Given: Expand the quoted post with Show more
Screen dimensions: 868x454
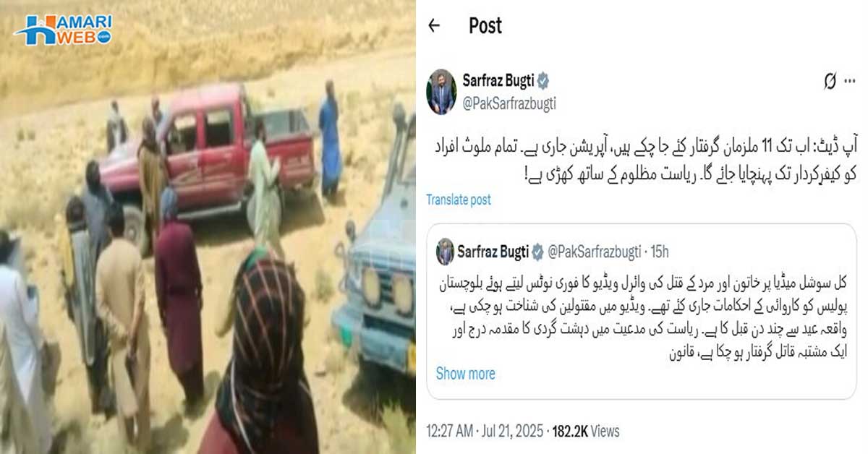Looking at the screenshot, I should click(465, 374).
